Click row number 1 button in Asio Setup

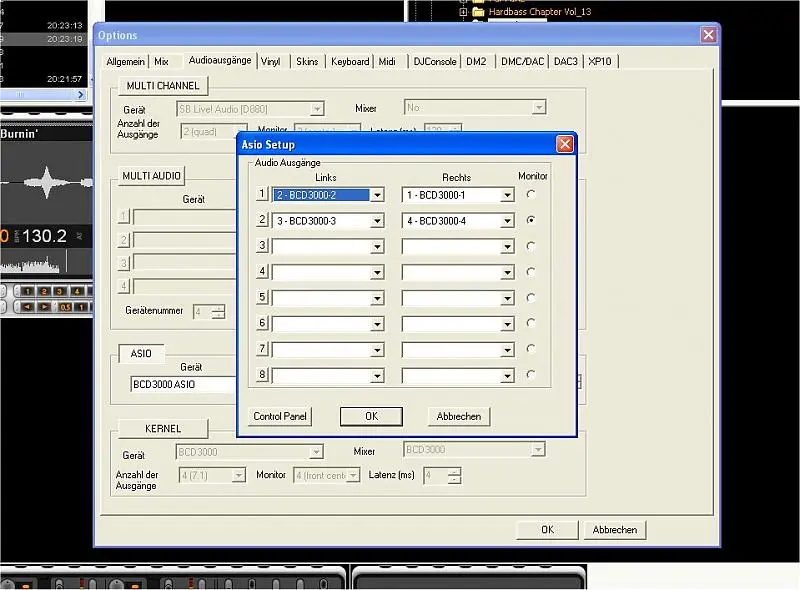coord(263,194)
